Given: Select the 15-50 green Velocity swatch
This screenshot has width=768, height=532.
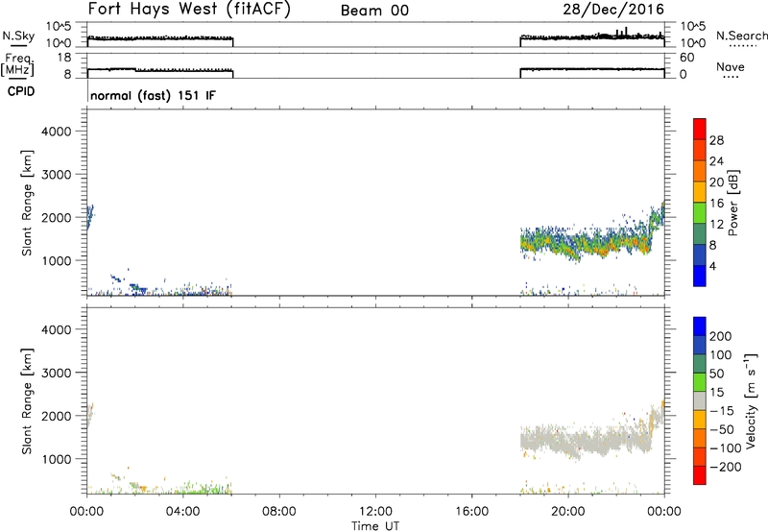Looking at the screenshot, I should 700,382.
